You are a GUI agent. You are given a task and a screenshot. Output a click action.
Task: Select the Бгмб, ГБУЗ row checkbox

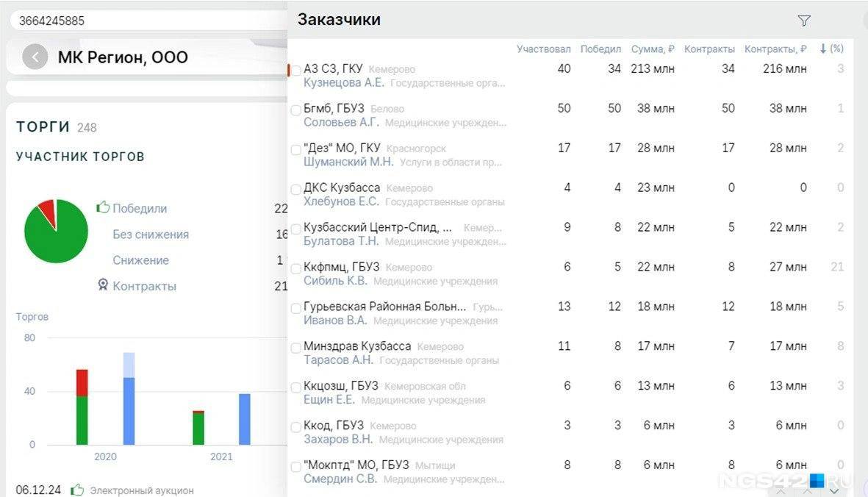pyautogui.click(x=296, y=110)
